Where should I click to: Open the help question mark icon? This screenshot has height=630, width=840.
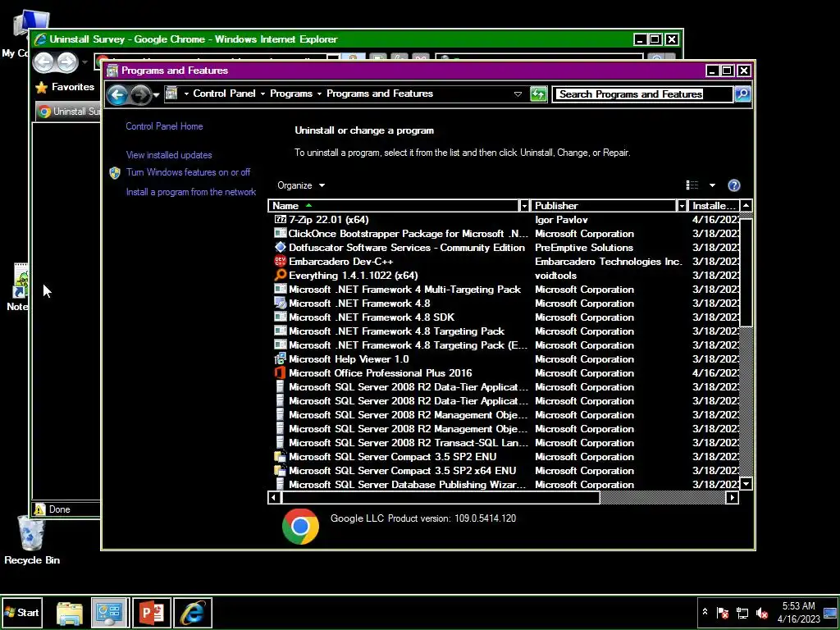click(734, 185)
